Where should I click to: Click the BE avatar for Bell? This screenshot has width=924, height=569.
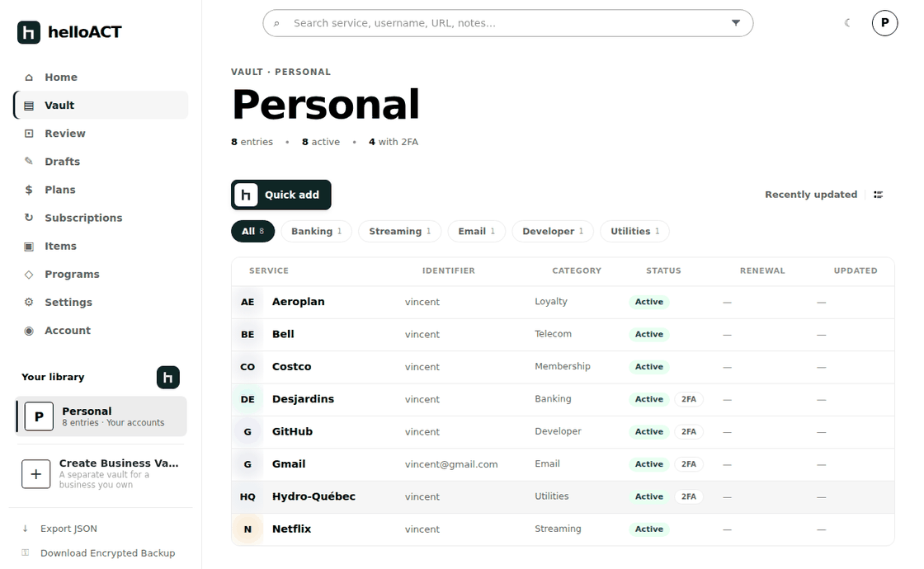[x=247, y=335]
